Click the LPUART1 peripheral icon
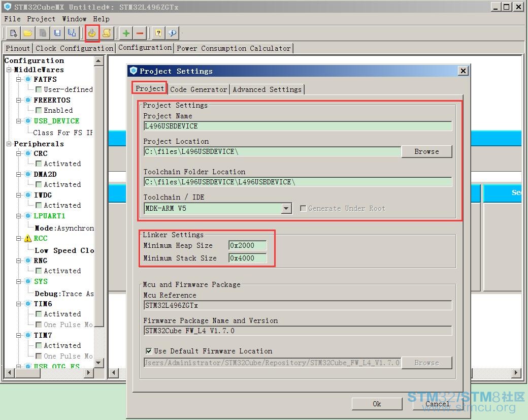This screenshot has width=528, height=420. [x=28, y=216]
